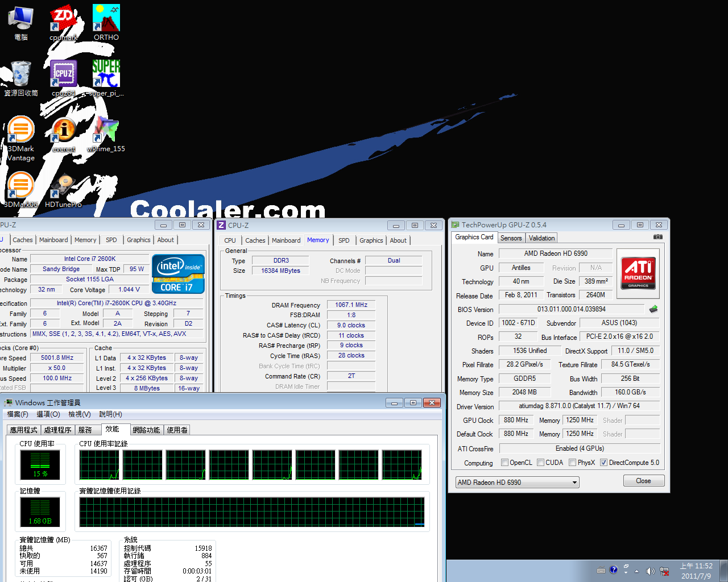Click the Intel Core i7 logo in CPU-Z

pos(178,274)
